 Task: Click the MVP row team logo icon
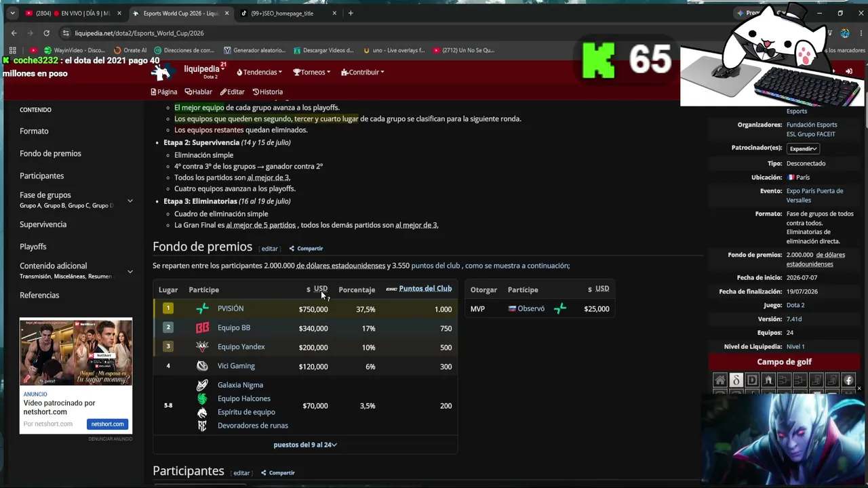click(560, 309)
